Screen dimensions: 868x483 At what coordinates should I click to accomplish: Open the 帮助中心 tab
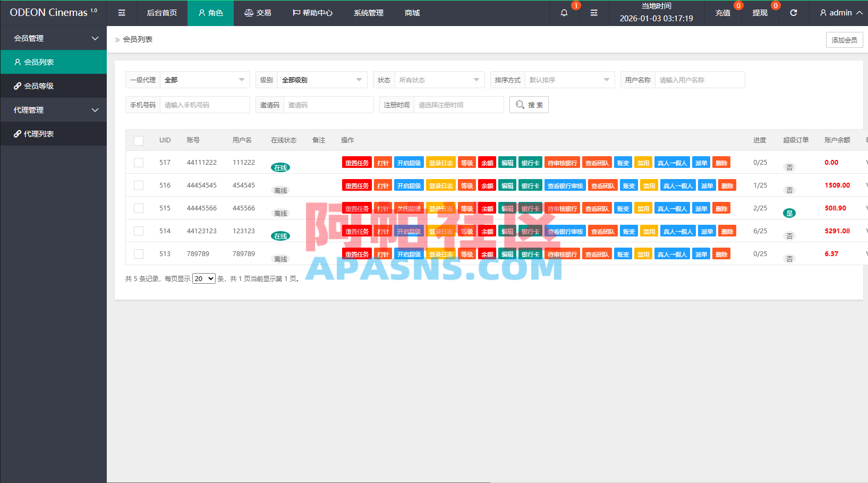point(312,13)
